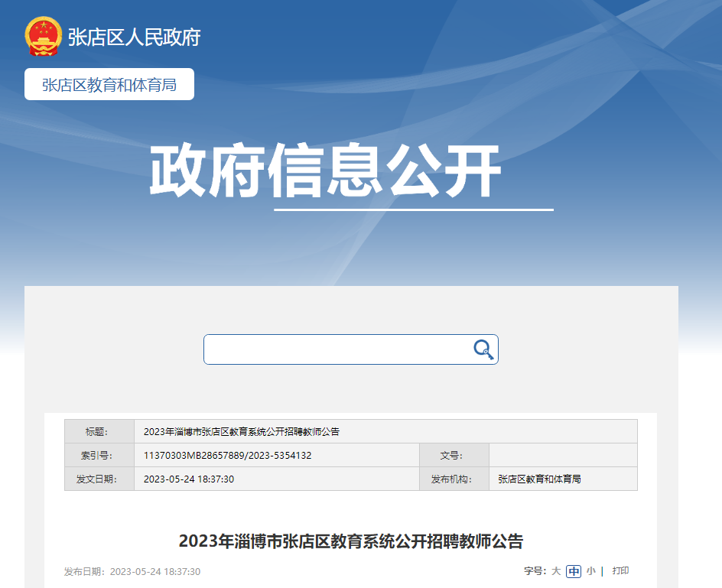Set font size to 大
Screen dimensions: 722x588
click(x=556, y=571)
